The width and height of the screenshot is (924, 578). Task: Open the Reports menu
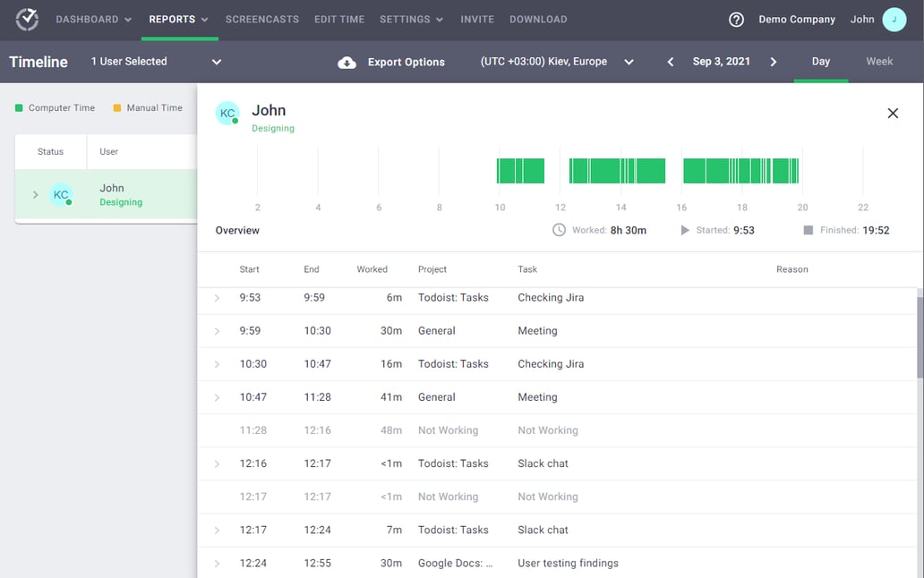178,20
